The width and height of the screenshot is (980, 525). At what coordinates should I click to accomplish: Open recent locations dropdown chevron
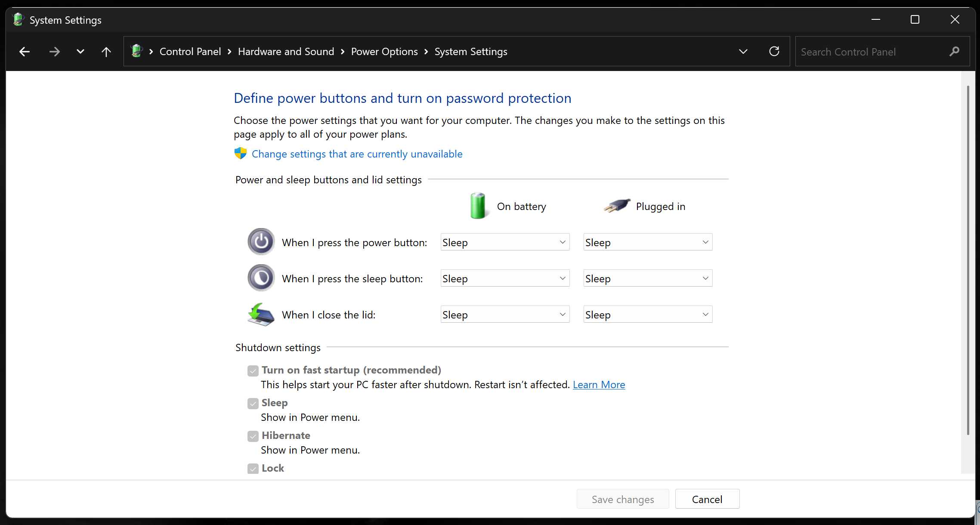tap(80, 52)
